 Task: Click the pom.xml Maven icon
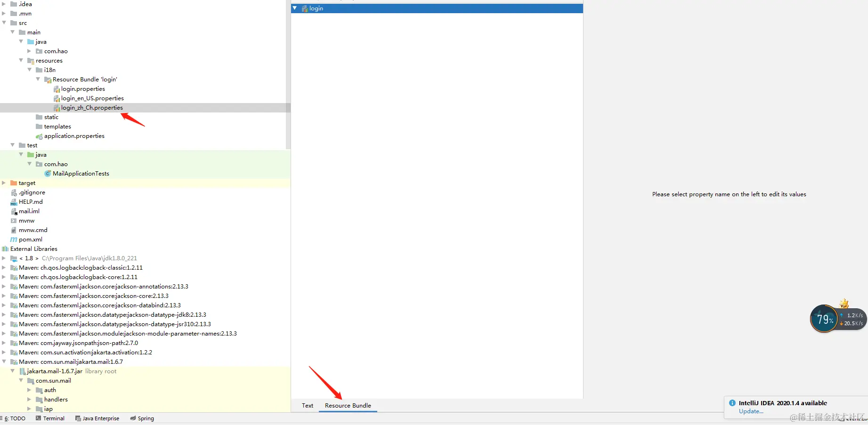pyautogui.click(x=14, y=240)
